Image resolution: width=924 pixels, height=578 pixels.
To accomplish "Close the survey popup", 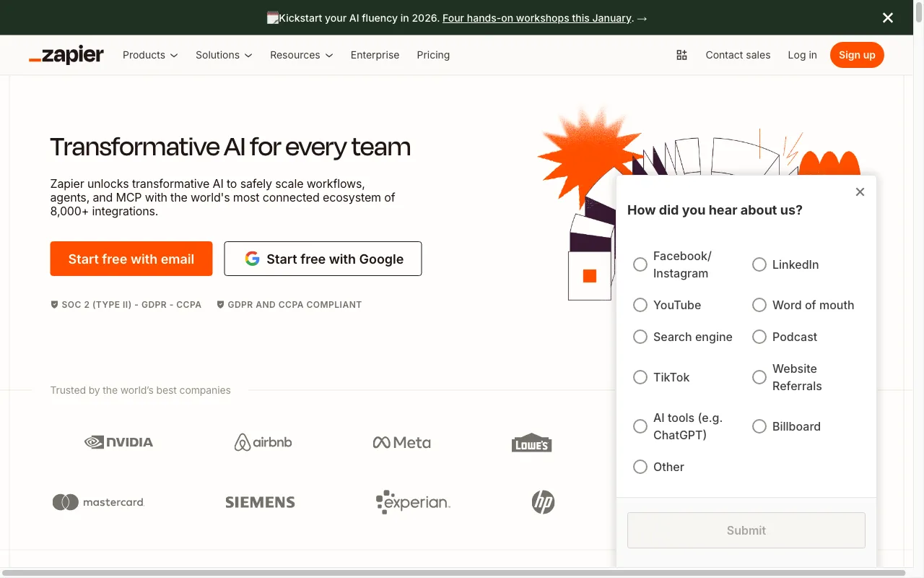I will pyautogui.click(x=860, y=192).
